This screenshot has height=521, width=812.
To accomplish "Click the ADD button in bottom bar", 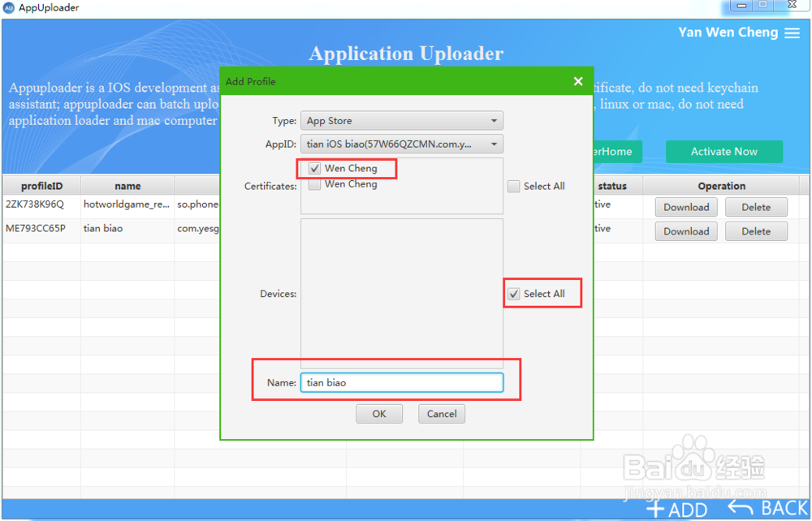I will [x=677, y=509].
